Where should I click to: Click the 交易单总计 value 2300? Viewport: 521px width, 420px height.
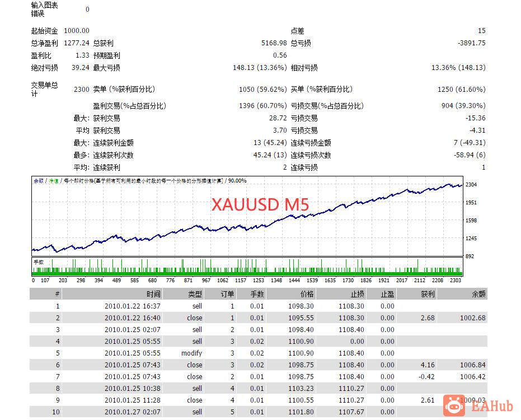[81, 89]
